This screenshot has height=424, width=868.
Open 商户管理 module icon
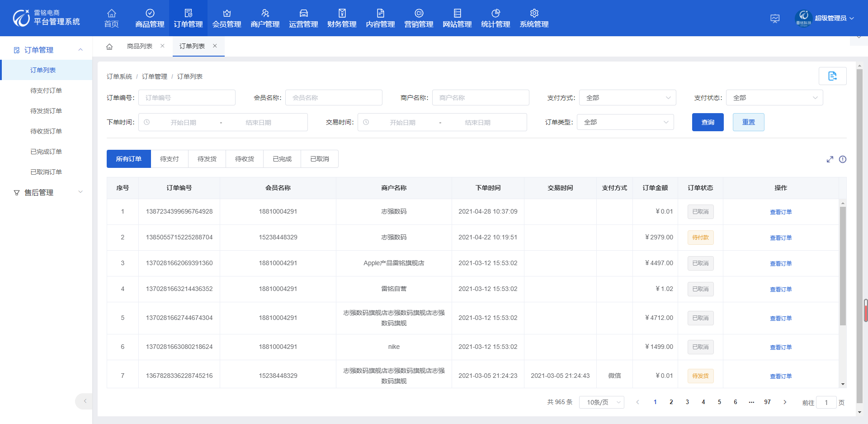(265, 13)
